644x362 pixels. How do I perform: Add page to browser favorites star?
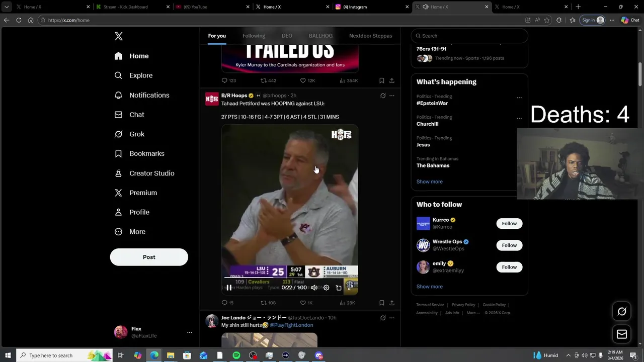(x=547, y=20)
